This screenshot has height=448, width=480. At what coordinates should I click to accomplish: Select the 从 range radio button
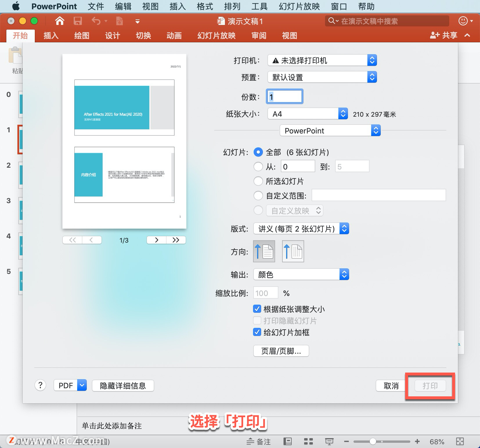click(x=258, y=167)
